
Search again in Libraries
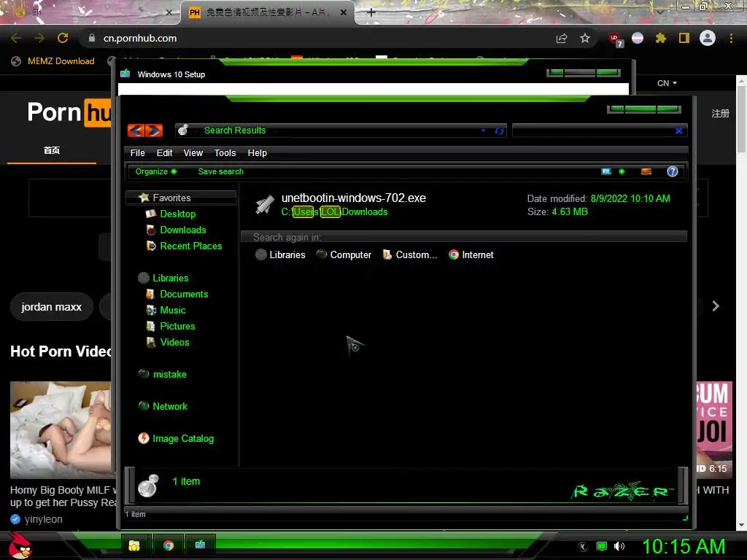(x=280, y=254)
